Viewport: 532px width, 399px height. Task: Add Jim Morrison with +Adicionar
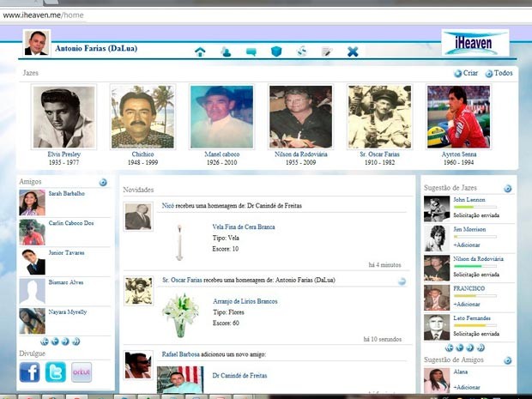coord(467,244)
